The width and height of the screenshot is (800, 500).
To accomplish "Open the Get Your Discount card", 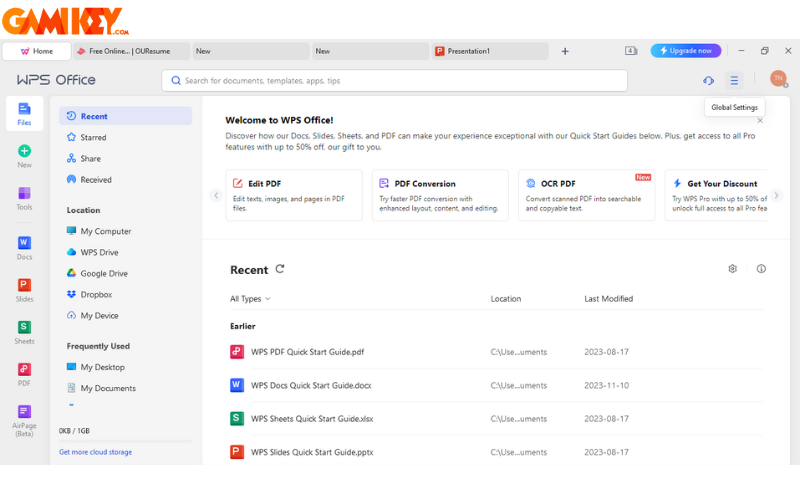I will 716,195.
